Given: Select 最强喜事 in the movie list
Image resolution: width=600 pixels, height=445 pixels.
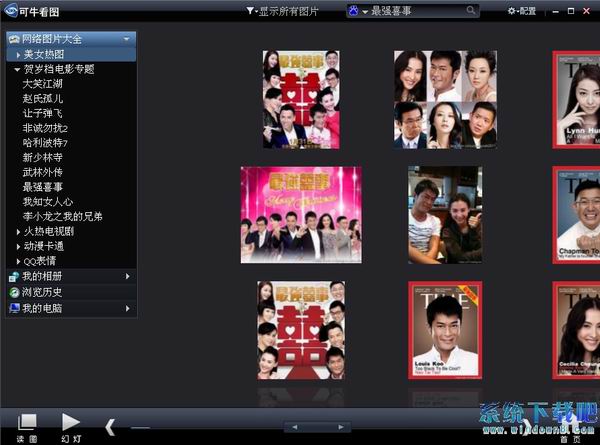Looking at the screenshot, I should click(x=42, y=187).
